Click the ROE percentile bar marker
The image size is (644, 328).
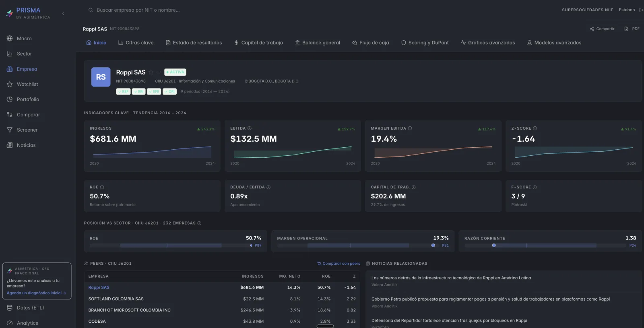tap(251, 245)
